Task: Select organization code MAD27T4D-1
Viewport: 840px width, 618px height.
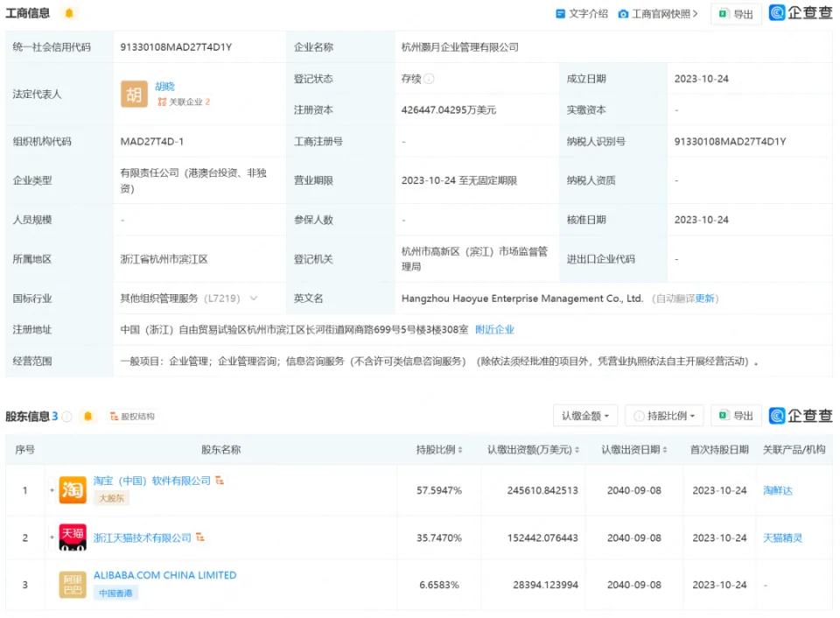Action: (152, 142)
